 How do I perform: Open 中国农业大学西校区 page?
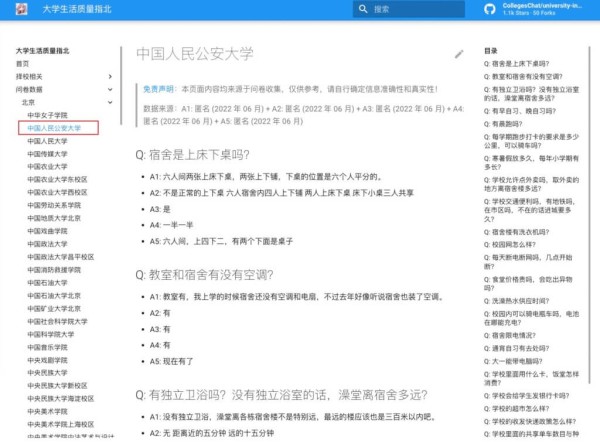click(x=57, y=192)
